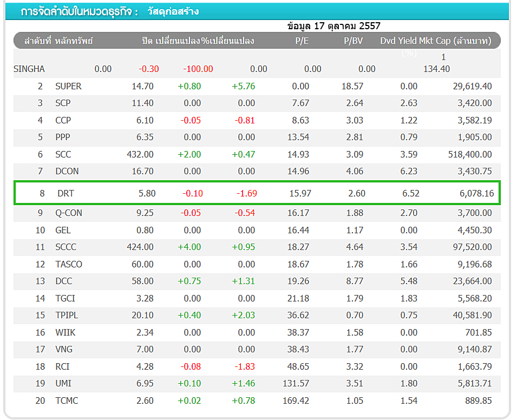Open the SUPER stock symbol link
Viewport: 517px width, 420px height.
pyautogui.click(x=68, y=86)
